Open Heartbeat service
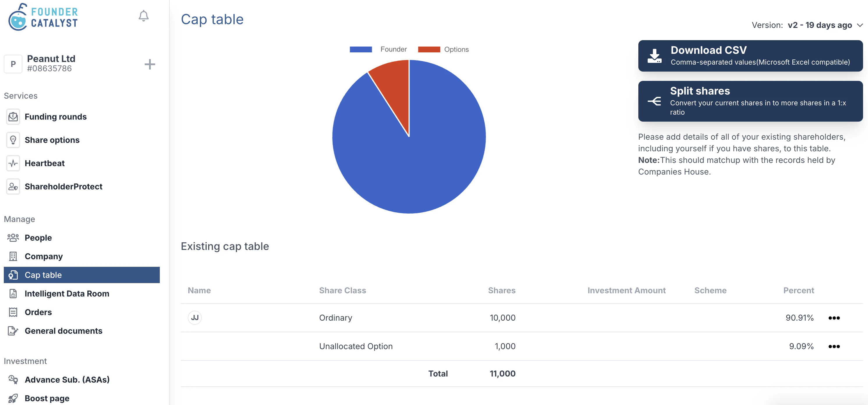The image size is (868, 405). coord(13,163)
